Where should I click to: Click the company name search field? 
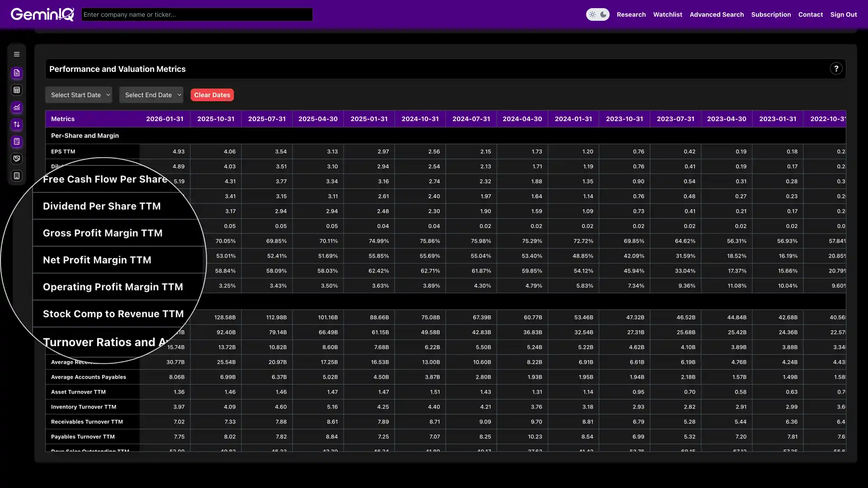click(x=197, y=14)
